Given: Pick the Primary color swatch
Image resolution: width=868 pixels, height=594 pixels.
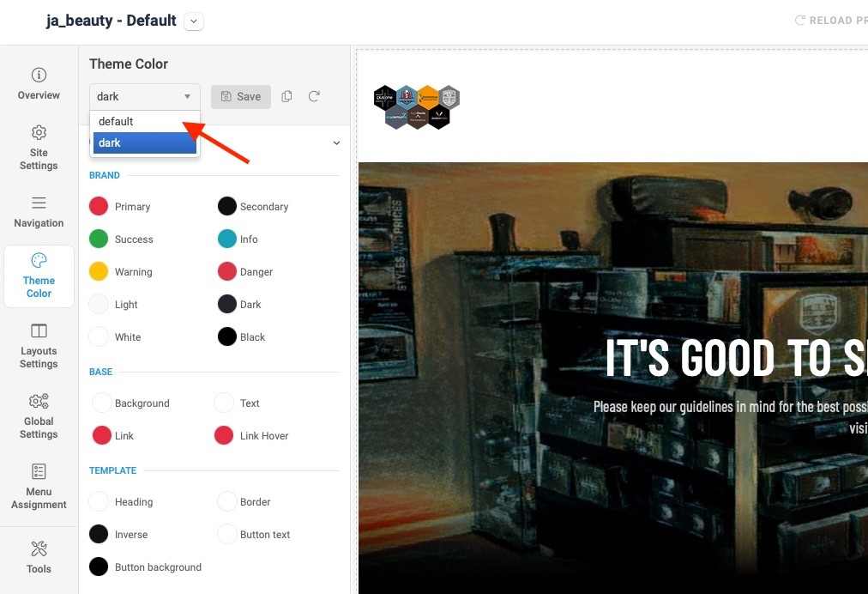Looking at the screenshot, I should [99, 206].
